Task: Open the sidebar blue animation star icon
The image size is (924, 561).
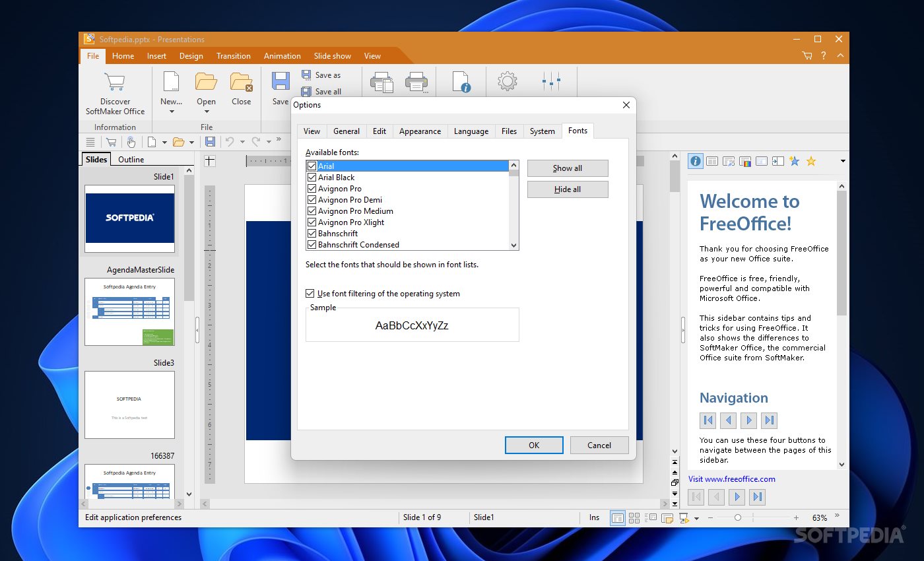Action: [795, 161]
